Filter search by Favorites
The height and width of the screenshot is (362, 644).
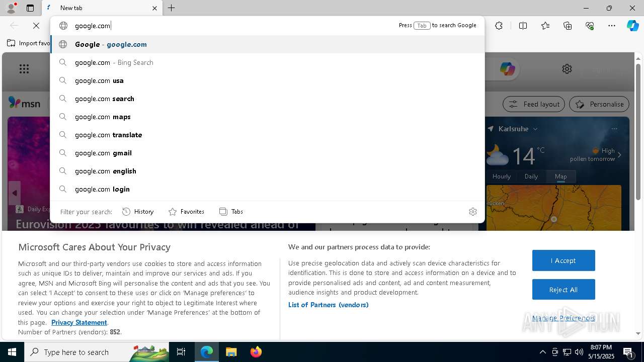[186, 212]
